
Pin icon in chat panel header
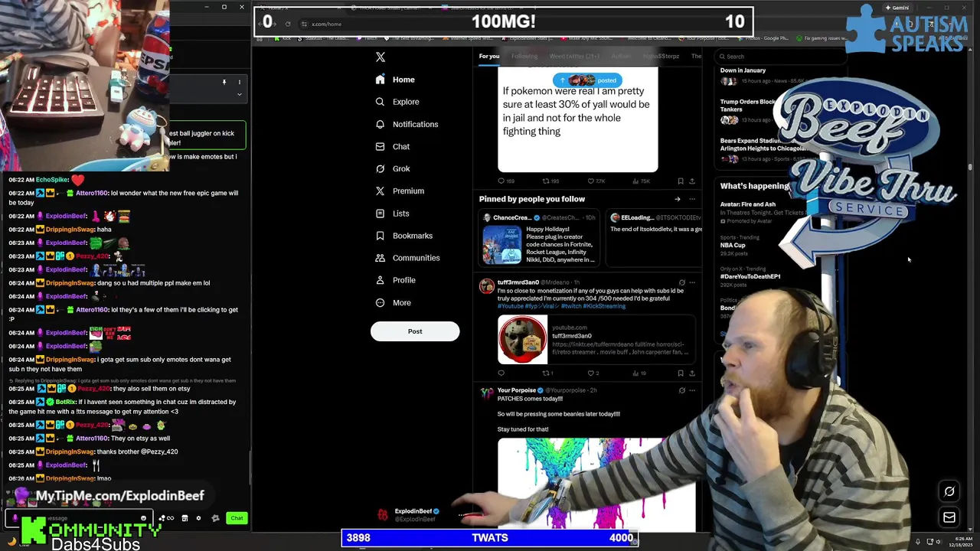pyautogui.click(x=224, y=82)
